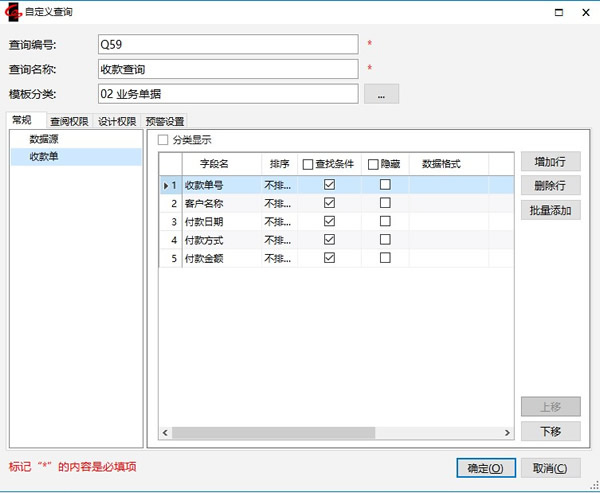Open the 模板分类 browse button (...)
Viewport: 600px width, 493px height.
coord(381,94)
